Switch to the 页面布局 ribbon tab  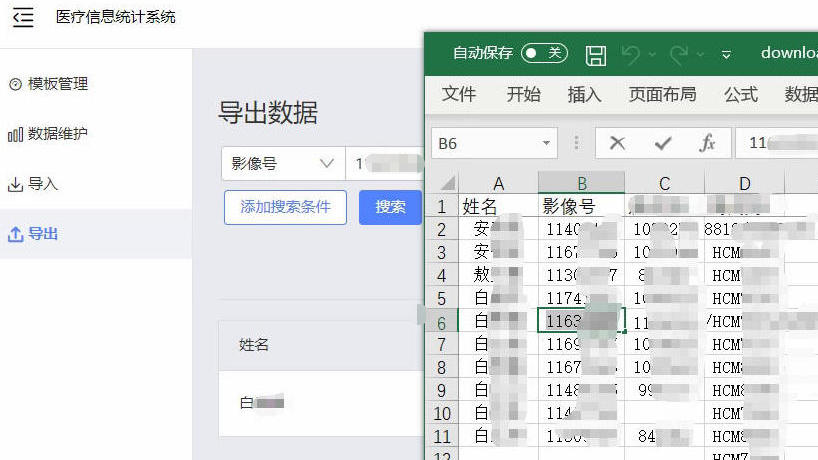(x=662, y=95)
